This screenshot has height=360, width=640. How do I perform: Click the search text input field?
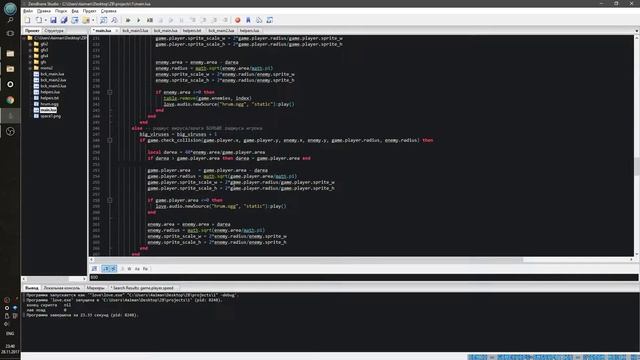(363, 277)
